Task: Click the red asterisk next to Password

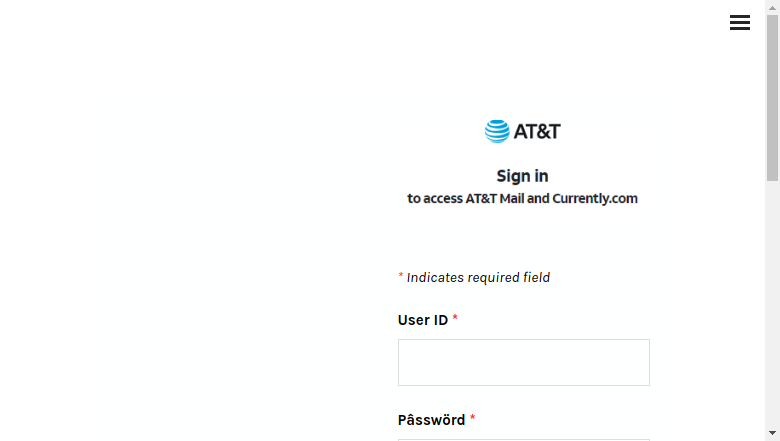Action: 472,418
